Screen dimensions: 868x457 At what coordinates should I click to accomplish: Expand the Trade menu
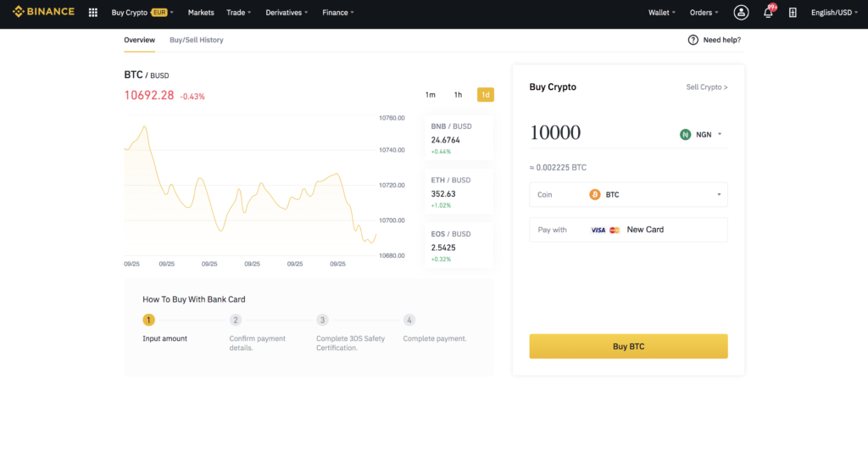238,12
